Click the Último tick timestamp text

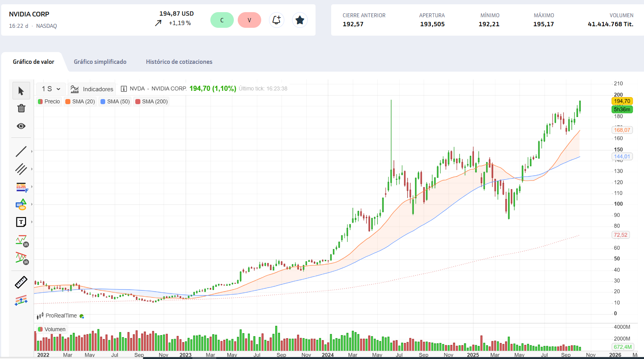(263, 88)
